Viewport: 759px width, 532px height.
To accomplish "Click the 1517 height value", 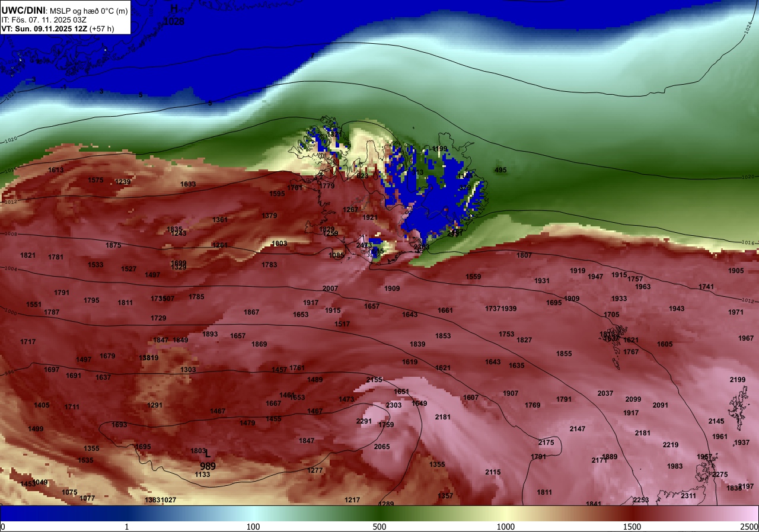I will 342,324.
